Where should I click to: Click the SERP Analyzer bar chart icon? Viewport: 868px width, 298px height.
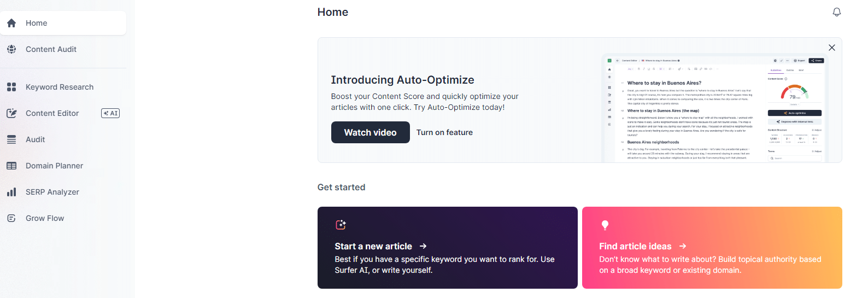pyautogui.click(x=11, y=192)
